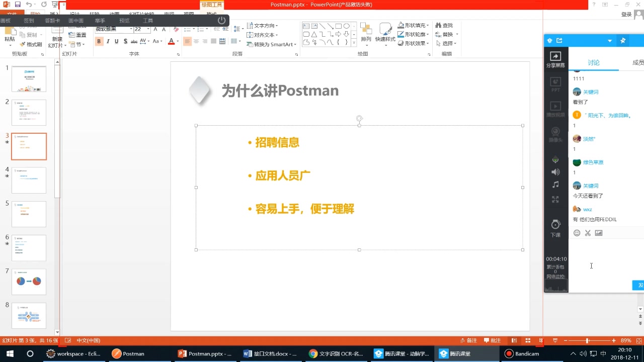Click 举手 on the dark overlay toolbar
644x362 pixels.
(100, 21)
